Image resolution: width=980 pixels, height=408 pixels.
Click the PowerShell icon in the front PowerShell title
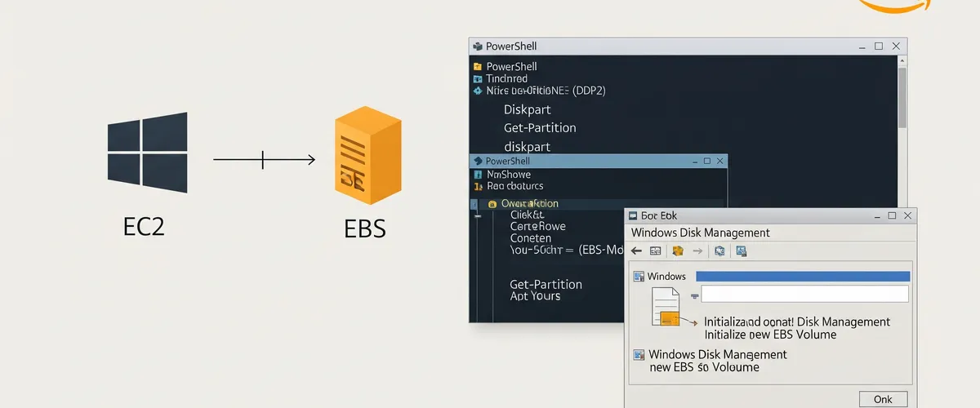click(477, 161)
